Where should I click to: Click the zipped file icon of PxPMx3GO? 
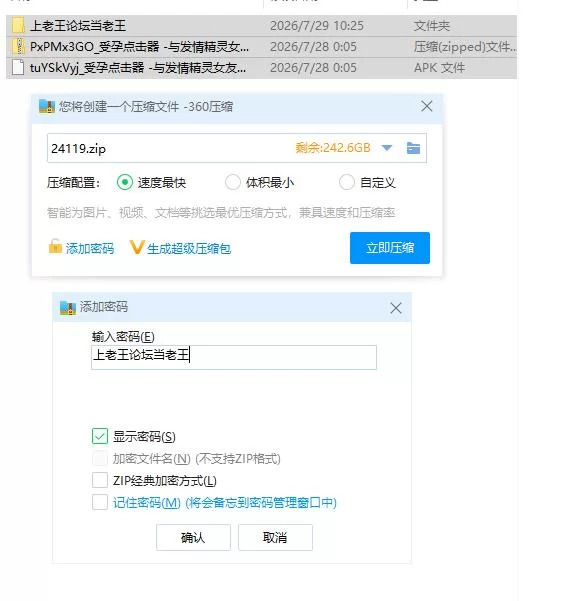click(x=18, y=46)
